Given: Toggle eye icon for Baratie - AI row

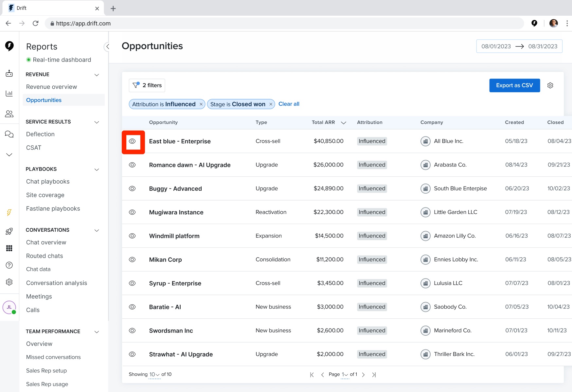Looking at the screenshot, I should pos(132,307).
